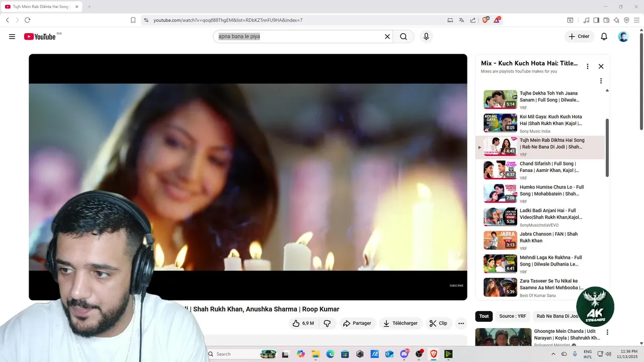Open the translate page icon
The image size is (644, 362).
461,20
